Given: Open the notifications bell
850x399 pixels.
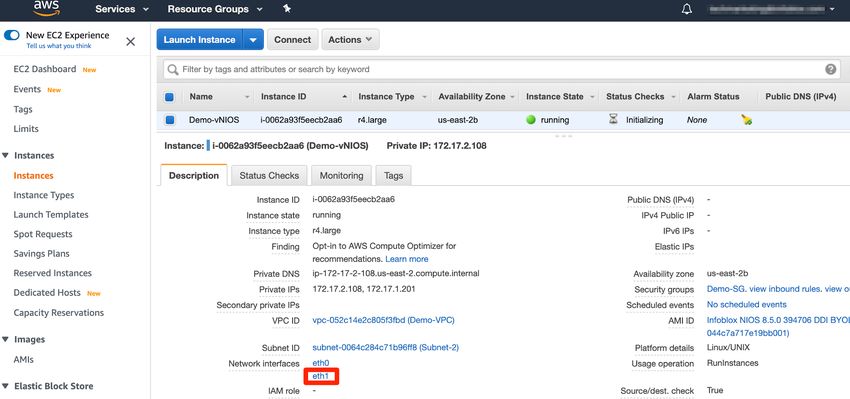Looking at the screenshot, I should (686, 9).
